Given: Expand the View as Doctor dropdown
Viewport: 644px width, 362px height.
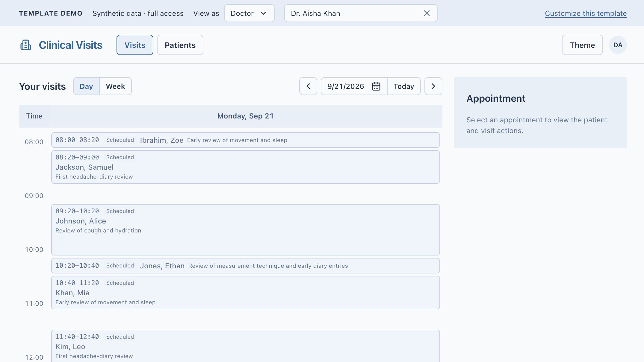Looking at the screenshot, I should point(249,13).
